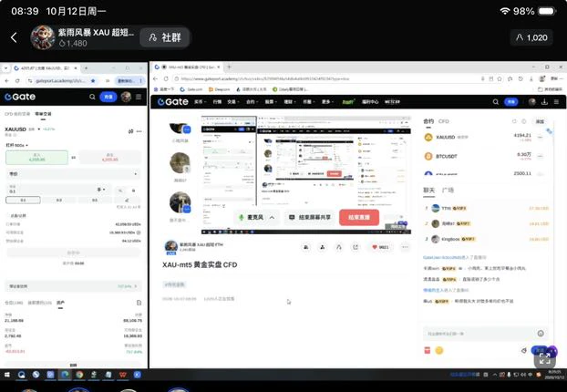Click the bookmark star in the left browser address bar

point(93,80)
